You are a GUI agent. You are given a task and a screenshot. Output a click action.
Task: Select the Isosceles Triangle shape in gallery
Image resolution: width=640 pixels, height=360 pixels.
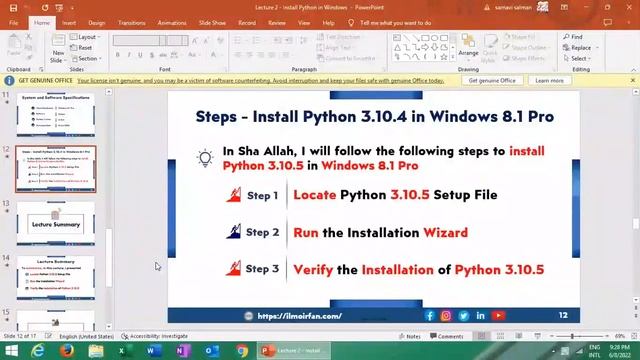397,47
